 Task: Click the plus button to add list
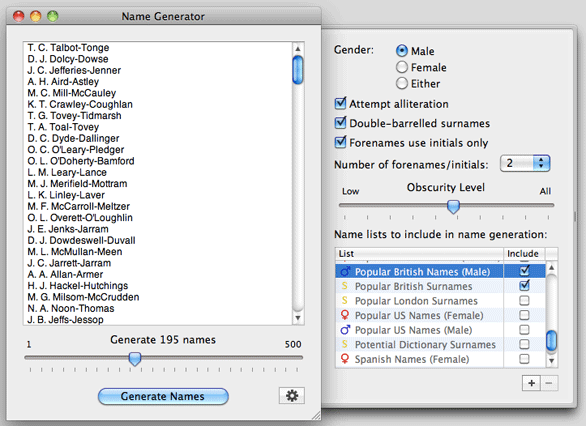click(x=531, y=383)
